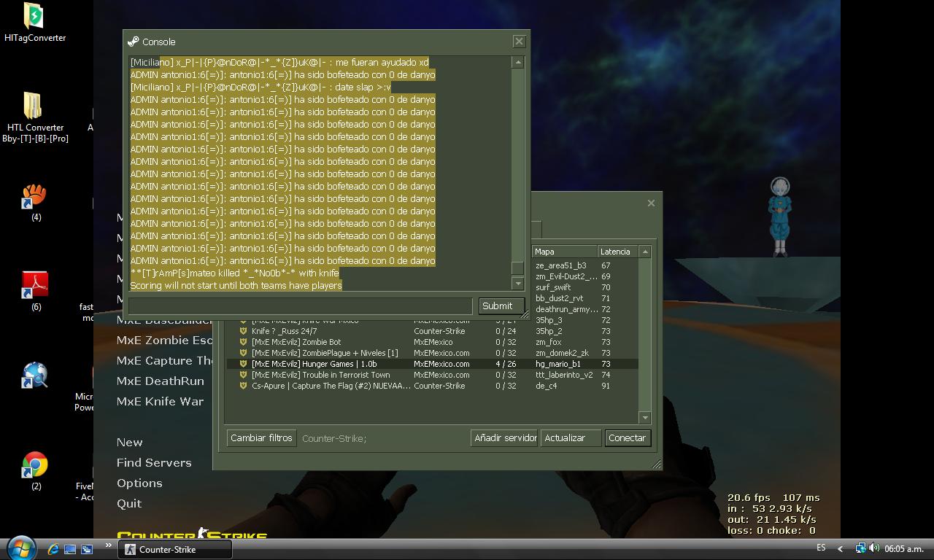Click the console command input field
The height and width of the screenshot is (560, 934).
point(301,306)
